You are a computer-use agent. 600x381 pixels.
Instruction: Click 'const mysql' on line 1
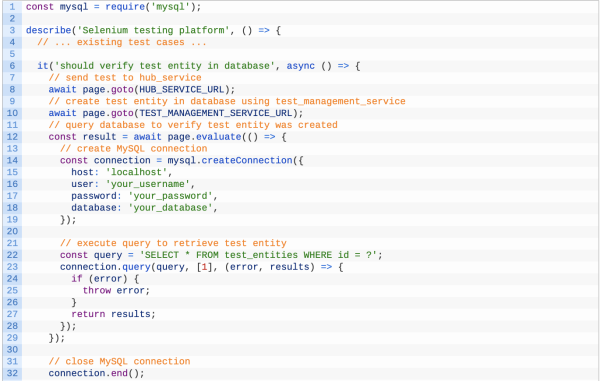(57, 7)
